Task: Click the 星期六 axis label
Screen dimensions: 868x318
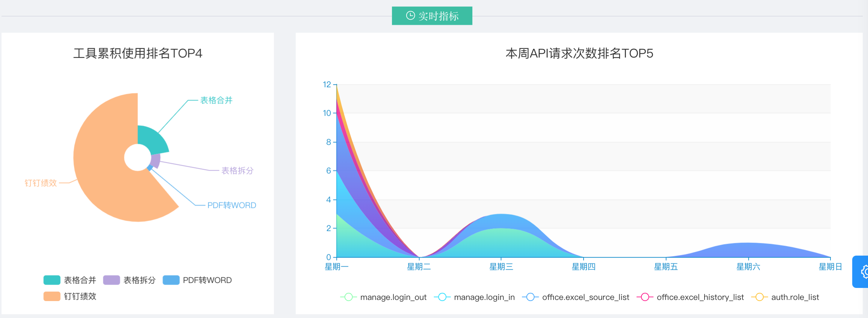Action: click(748, 267)
